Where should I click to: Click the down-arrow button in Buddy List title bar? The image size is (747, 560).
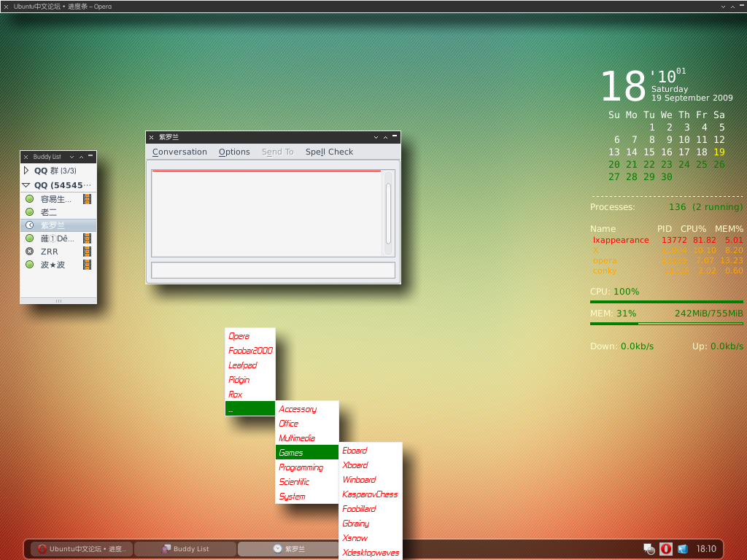coord(72,157)
